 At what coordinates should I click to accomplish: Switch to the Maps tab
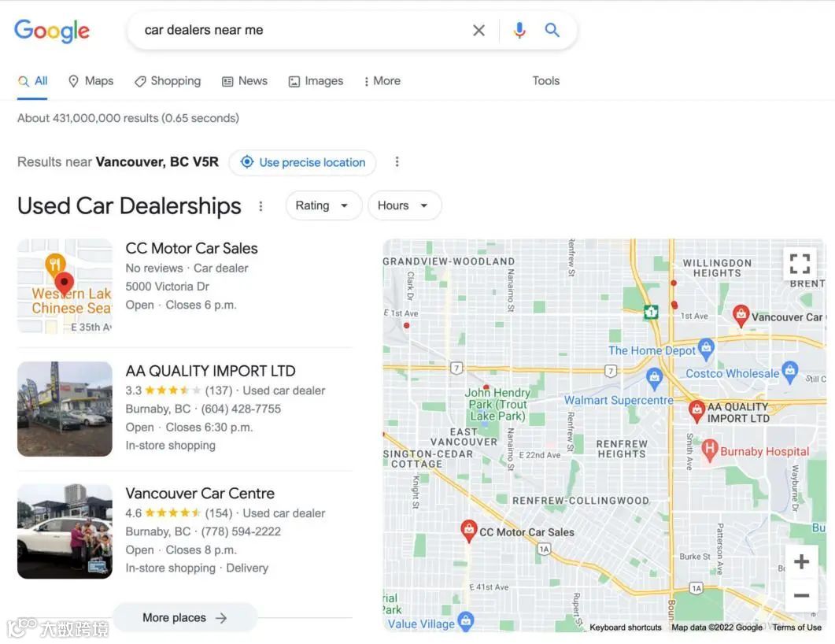[91, 81]
